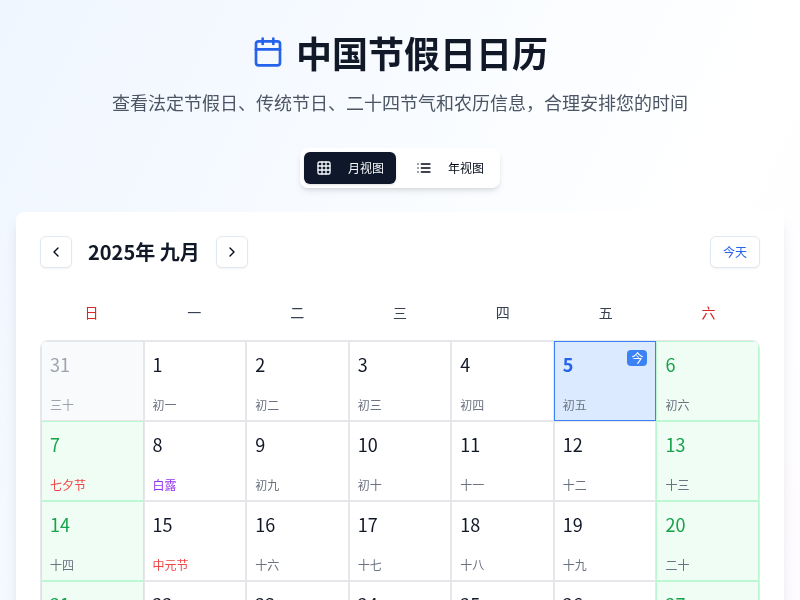This screenshot has height=600, width=800.
Task: Select September 10 初十 cell
Action: [x=400, y=461]
